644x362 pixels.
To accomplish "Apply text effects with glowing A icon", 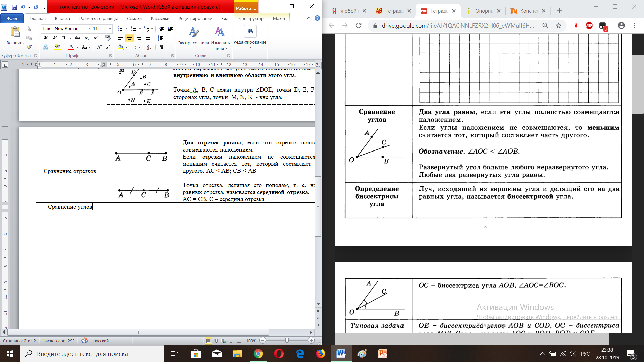I will pos(46,47).
